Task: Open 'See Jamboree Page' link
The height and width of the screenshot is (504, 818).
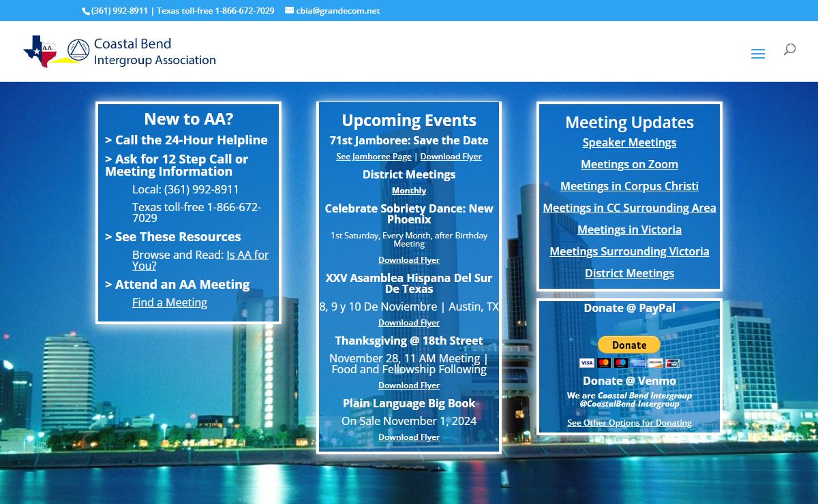Action: (374, 157)
